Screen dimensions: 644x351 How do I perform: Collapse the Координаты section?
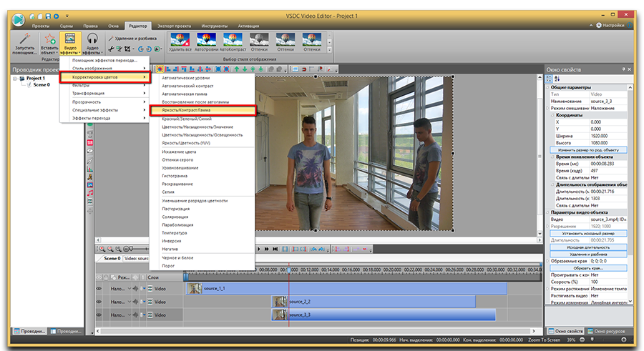pos(552,115)
